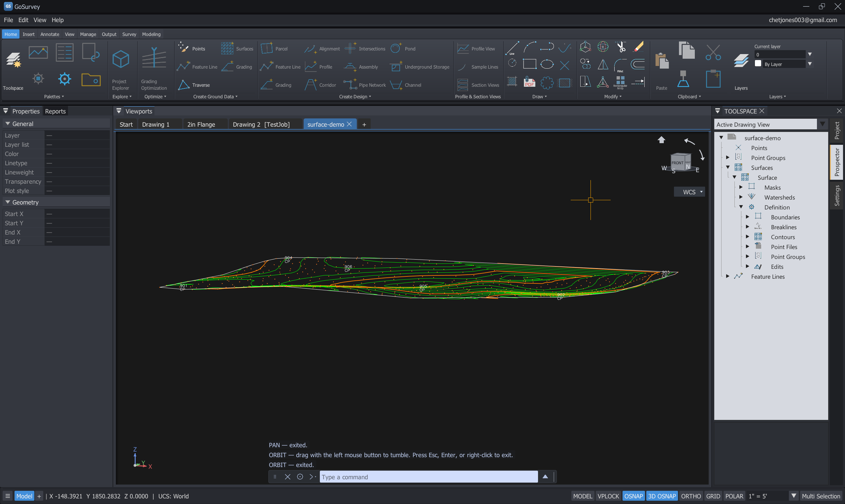Open the Modeling ribbon tab
845x504 pixels.
151,34
